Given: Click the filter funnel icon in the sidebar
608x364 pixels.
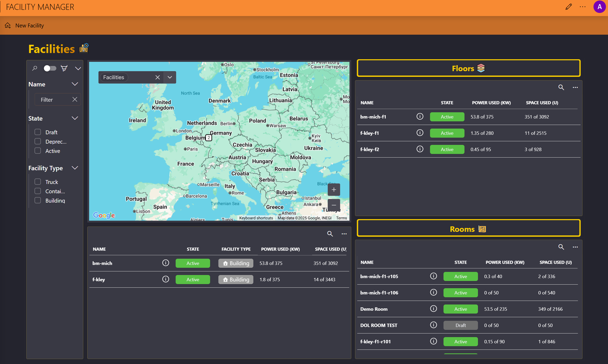Looking at the screenshot, I should click(64, 68).
